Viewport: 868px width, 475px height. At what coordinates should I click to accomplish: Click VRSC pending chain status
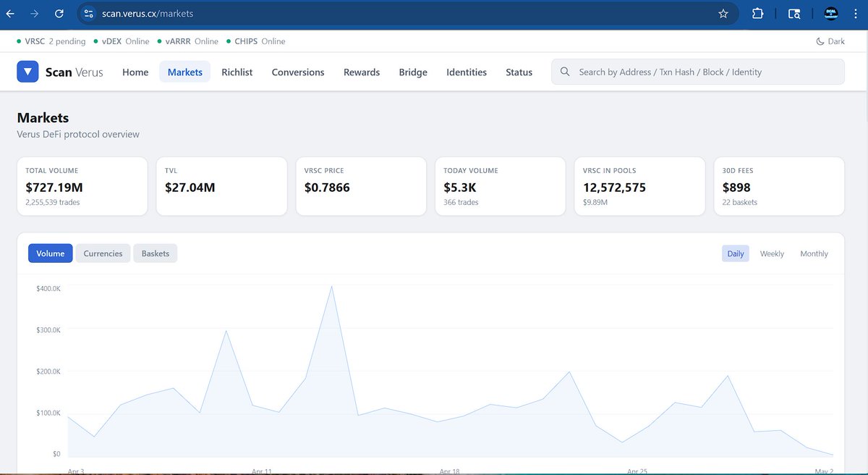pyautogui.click(x=51, y=41)
